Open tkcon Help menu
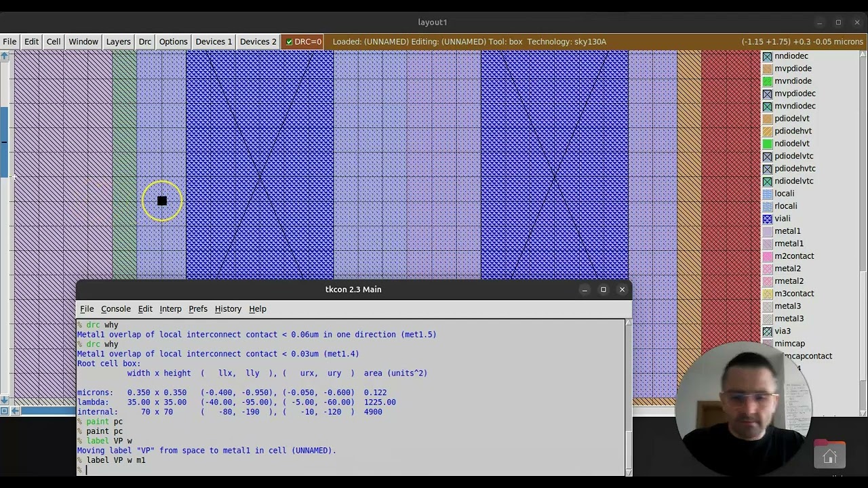Screen dimensions: 868x488 coord(258,309)
